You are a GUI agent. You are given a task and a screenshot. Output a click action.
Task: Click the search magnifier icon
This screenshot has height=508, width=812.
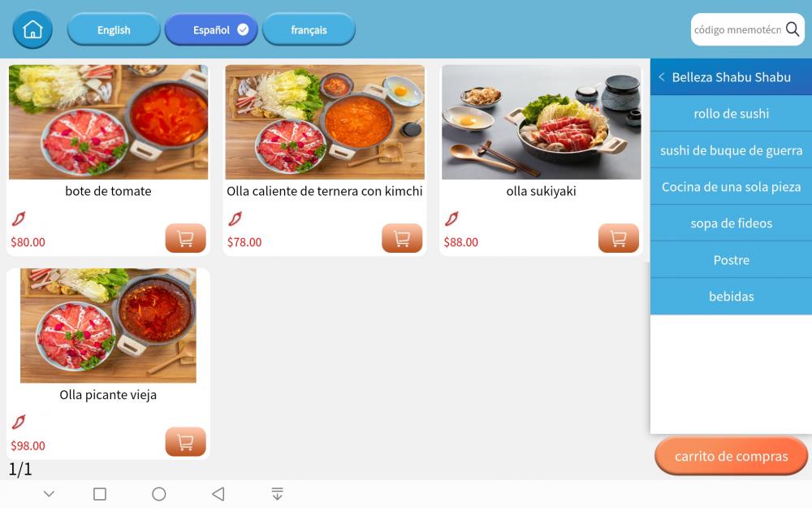click(x=793, y=29)
